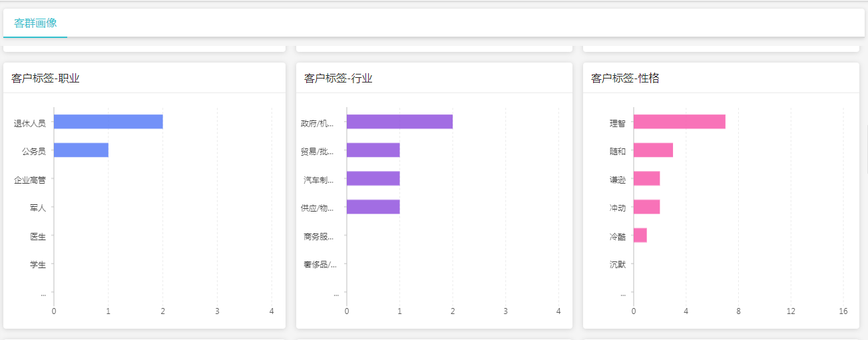Click the 商务服... industry label
Image resolution: width=868 pixels, height=340 pixels.
(x=318, y=236)
